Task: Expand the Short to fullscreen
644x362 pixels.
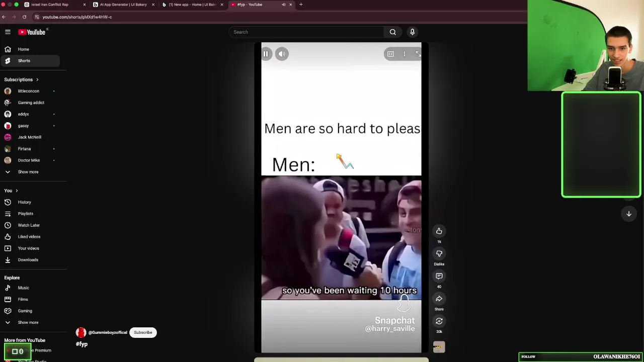Action: [418, 54]
